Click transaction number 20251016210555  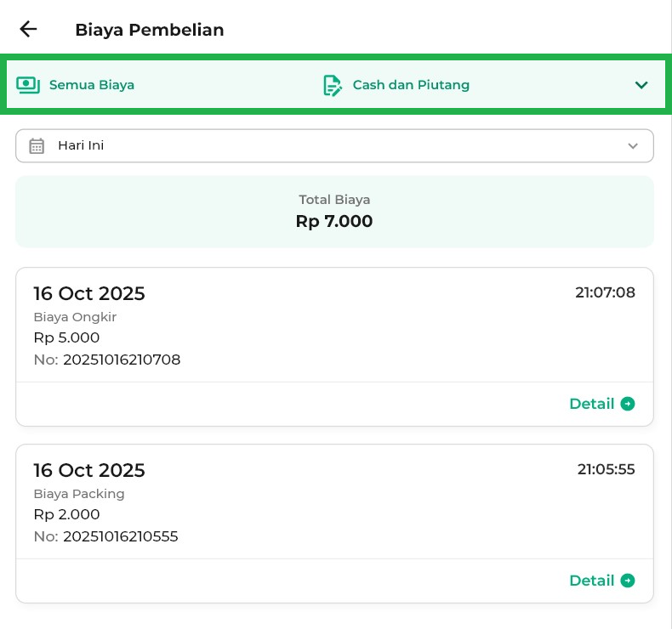click(x=120, y=536)
